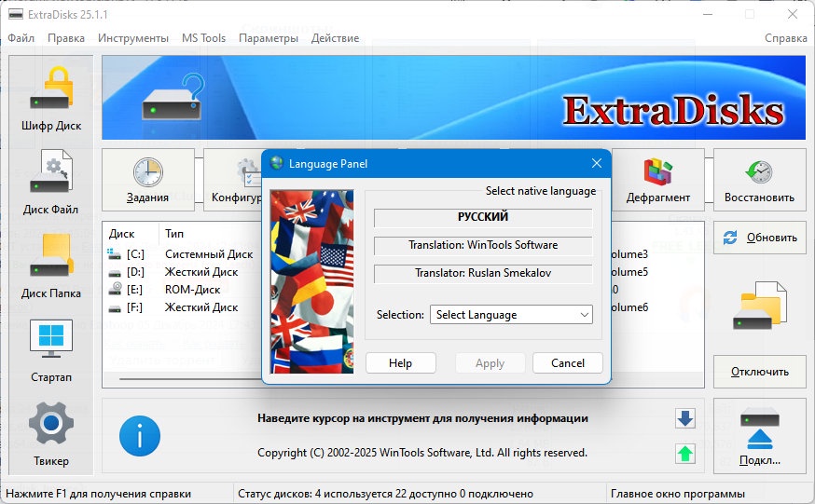Click the Задания clock icon button
Screen dimensions: 815x504
(x=148, y=180)
